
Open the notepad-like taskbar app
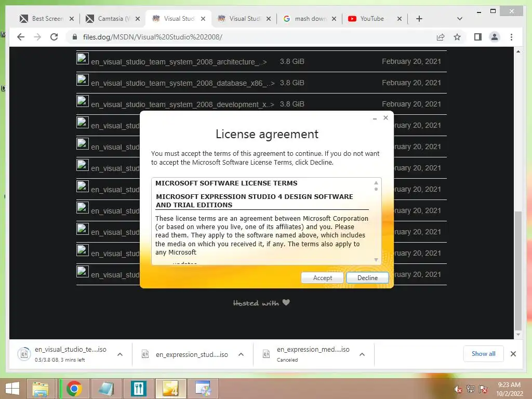pos(106,389)
